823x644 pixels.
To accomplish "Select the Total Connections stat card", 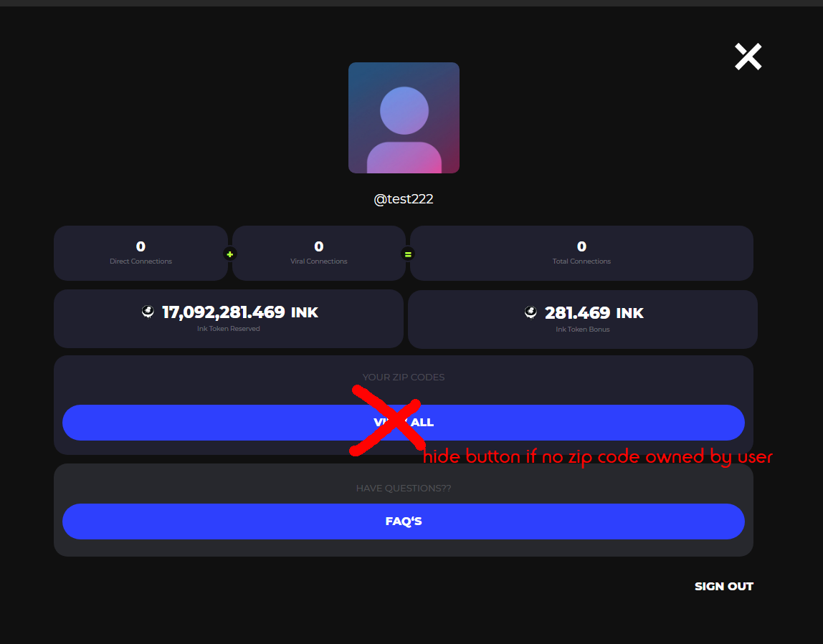I will pyautogui.click(x=581, y=253).
